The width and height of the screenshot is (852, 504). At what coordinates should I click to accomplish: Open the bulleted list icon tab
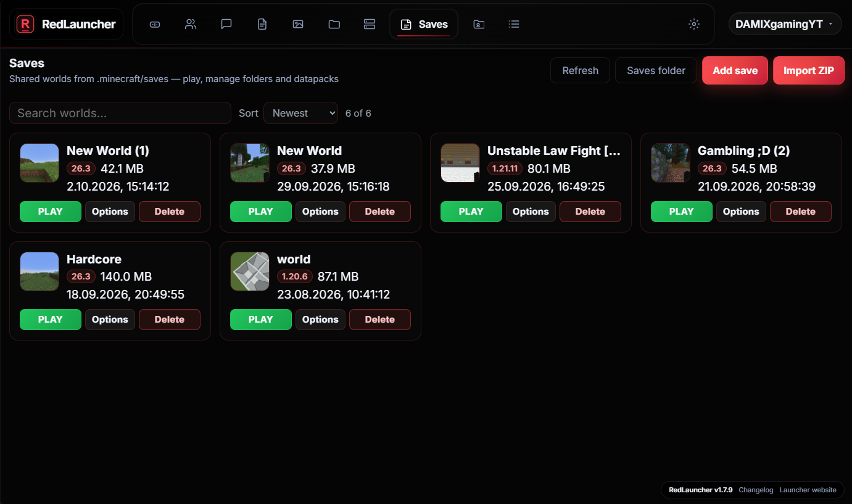coord(514,24)
